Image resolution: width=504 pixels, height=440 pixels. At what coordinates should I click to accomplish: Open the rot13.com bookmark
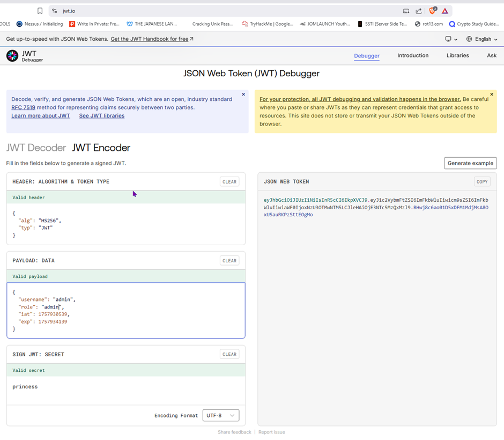pyautogui.click(x=429, y=24)
